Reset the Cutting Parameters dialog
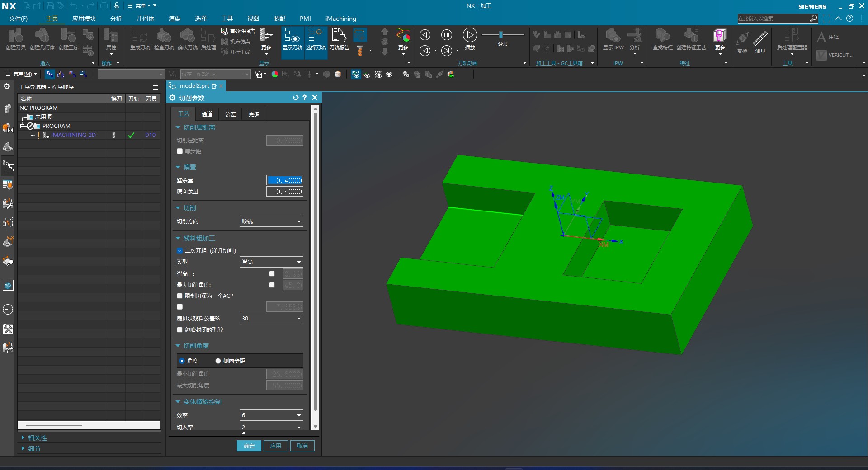The height and width of the screenshot is (470, 868). 295,98
